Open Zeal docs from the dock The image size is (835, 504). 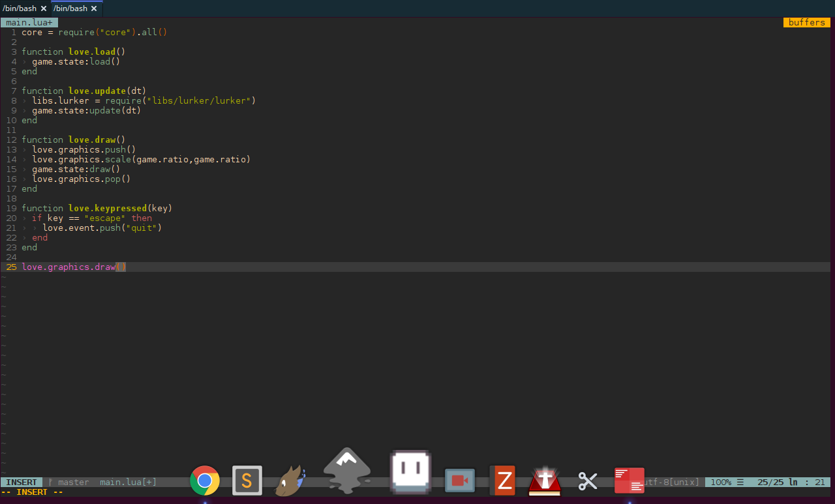click(x=502, y=481)
